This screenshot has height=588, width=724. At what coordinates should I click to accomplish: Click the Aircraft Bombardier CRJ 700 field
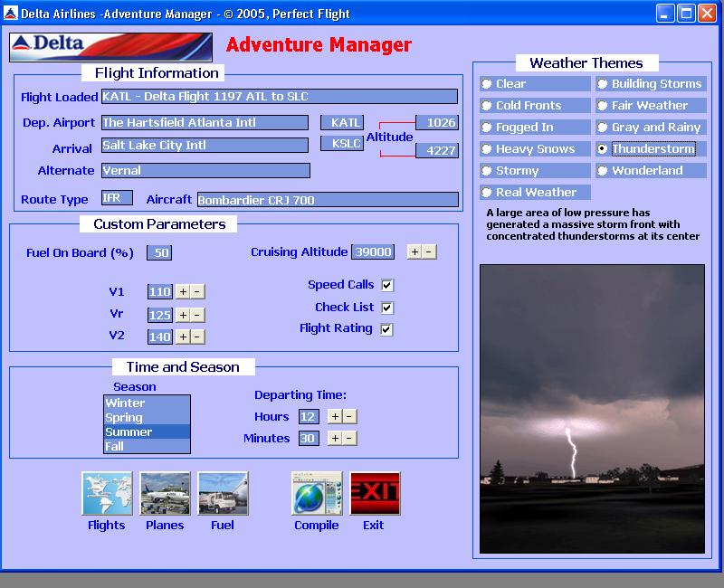328,199
